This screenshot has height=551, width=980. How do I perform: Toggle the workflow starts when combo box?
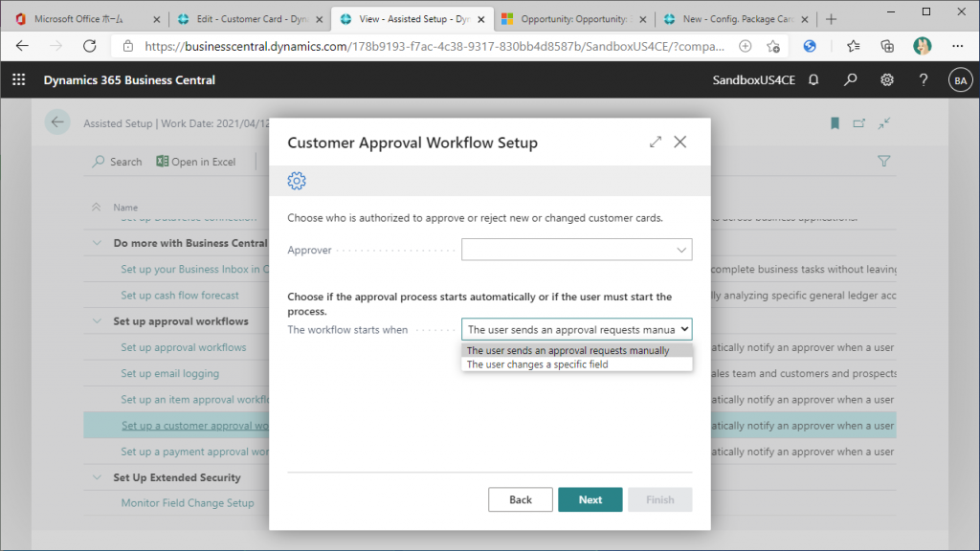click(x=577, y=329)
